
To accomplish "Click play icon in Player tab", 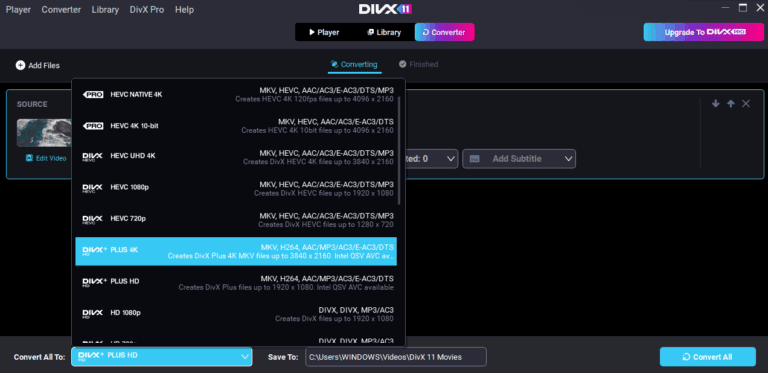I will click(312, 32).
